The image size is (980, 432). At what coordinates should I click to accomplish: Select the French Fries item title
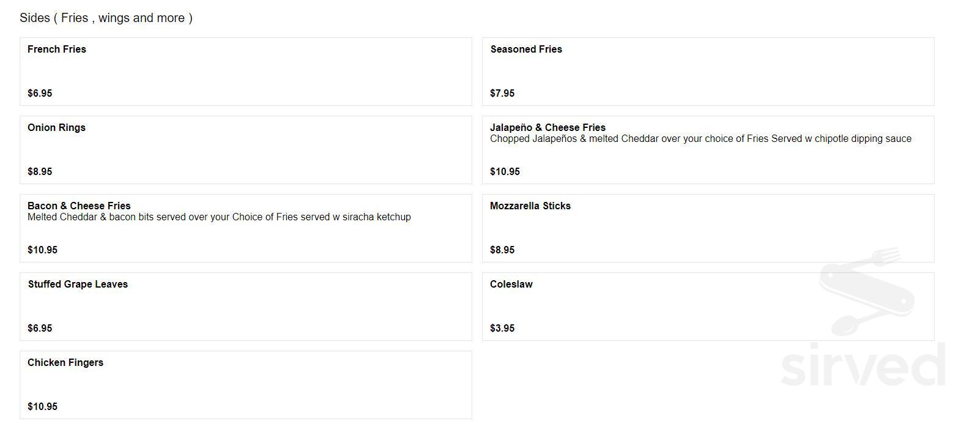tap(57, 50)
